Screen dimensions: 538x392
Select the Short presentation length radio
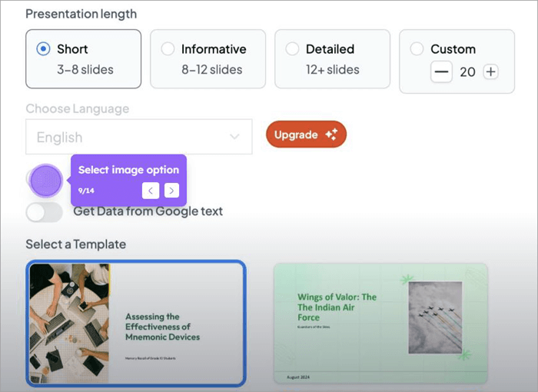click(44, 49)
